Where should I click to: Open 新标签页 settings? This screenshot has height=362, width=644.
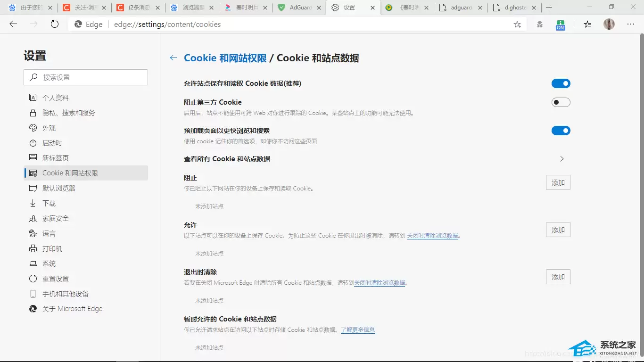click(x=86, y=158)
